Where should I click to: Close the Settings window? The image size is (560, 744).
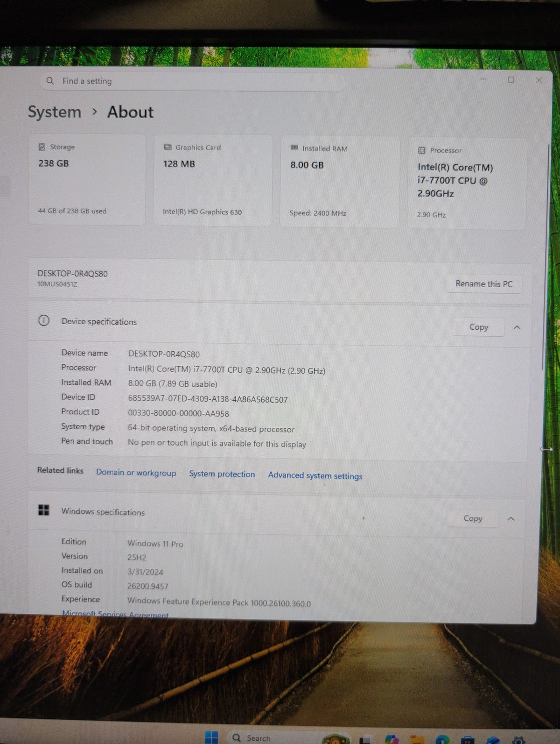coord(539,80)
